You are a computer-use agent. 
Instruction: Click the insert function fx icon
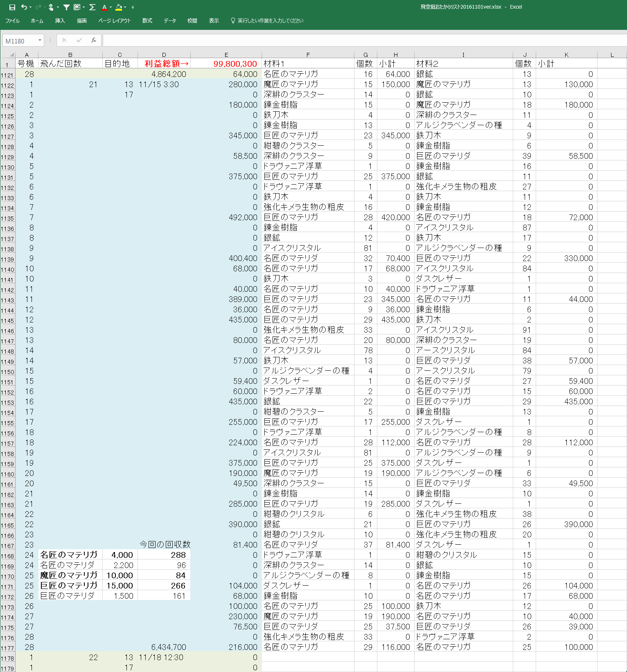click(x=94, y=40)
